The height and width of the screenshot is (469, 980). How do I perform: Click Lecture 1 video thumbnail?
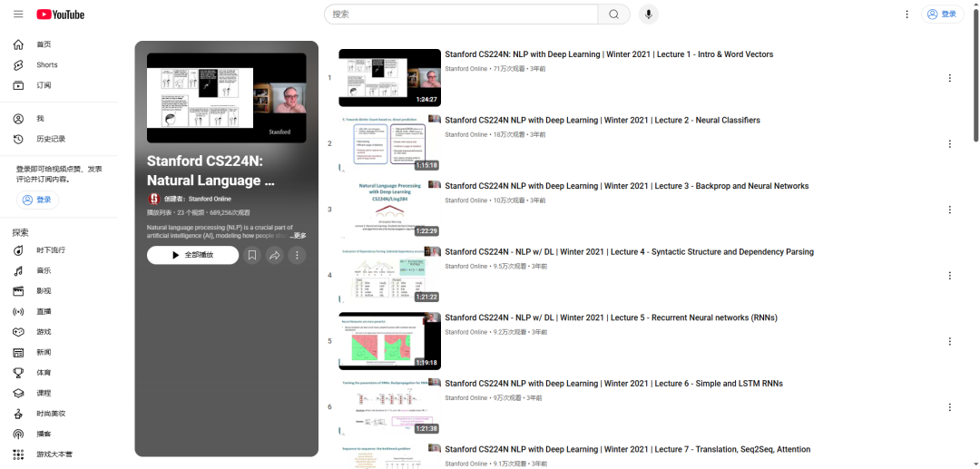tap(389, 78)
